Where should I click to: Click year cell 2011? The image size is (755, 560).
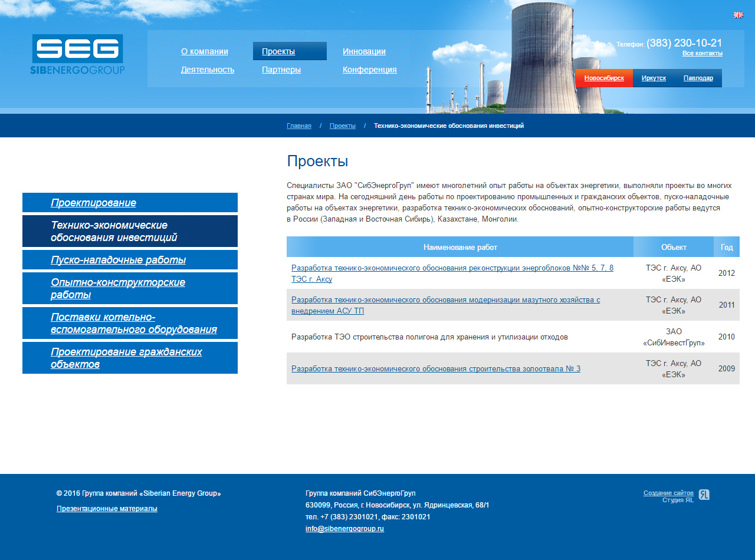tap(727, 305)
